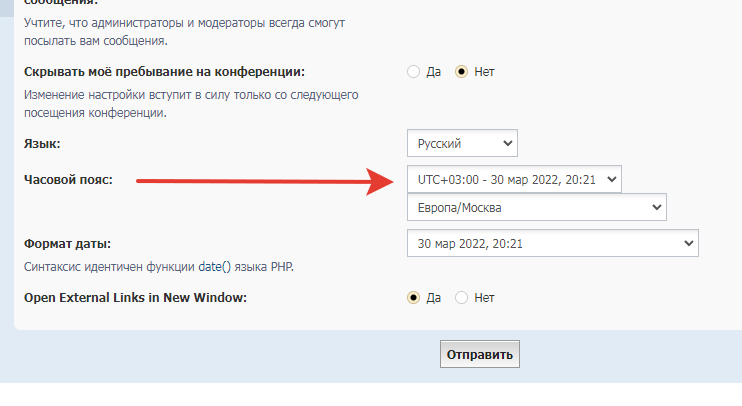Click the "Часовой пояс:" label
The image size is (742, 406).
[69, 180]
